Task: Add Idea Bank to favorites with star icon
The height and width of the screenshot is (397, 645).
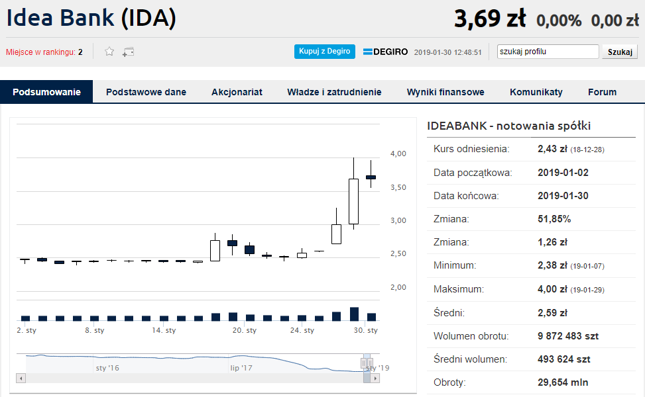Action: pos(109,52)
